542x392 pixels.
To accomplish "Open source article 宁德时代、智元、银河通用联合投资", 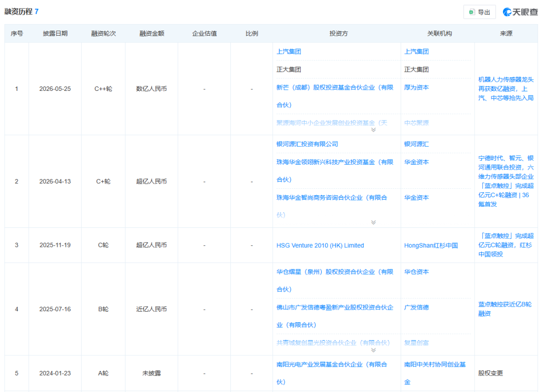I will click(506, 181).
